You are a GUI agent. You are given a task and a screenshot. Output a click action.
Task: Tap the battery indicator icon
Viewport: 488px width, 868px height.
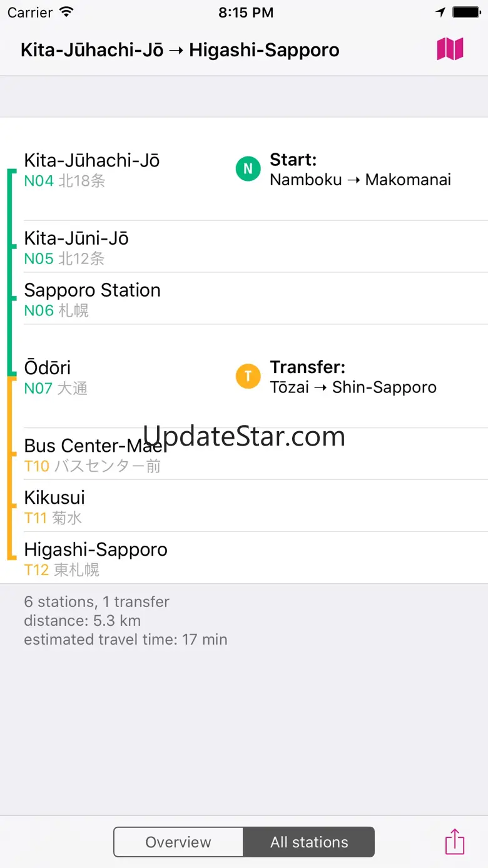click(x=466, y=13)
